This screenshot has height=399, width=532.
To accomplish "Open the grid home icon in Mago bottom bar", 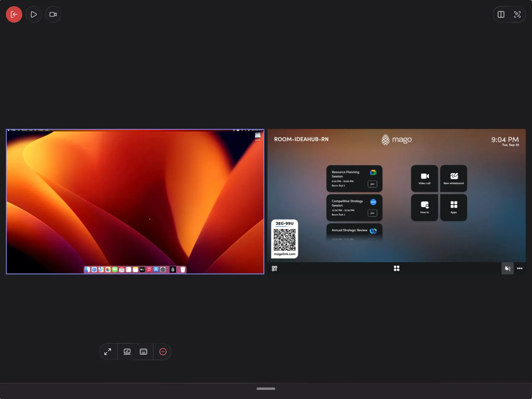I will 397,268.
